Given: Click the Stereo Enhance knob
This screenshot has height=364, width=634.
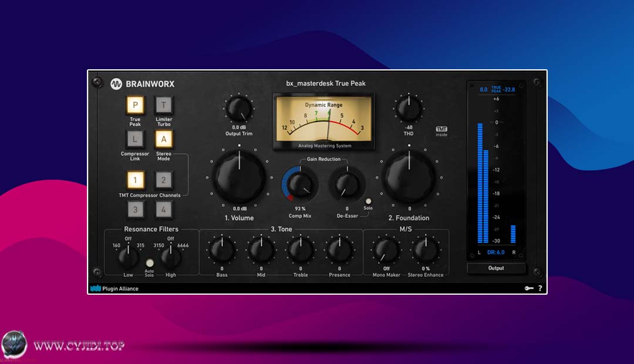Looking at the screenshot, I should tap(426, 250).
